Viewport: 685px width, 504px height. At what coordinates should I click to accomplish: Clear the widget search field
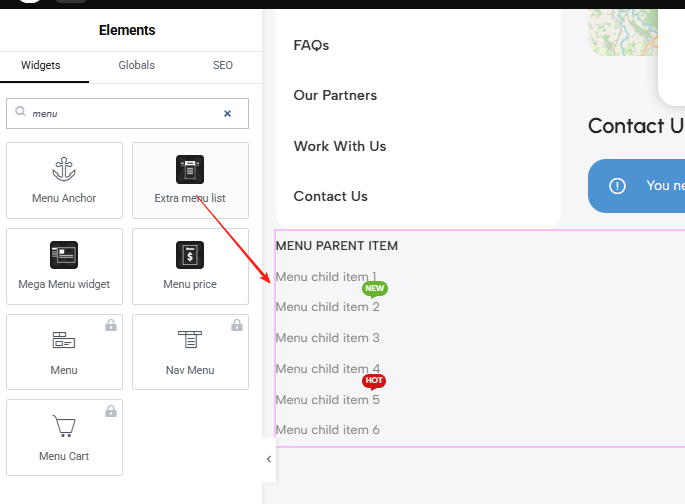(x=227, y=114)
